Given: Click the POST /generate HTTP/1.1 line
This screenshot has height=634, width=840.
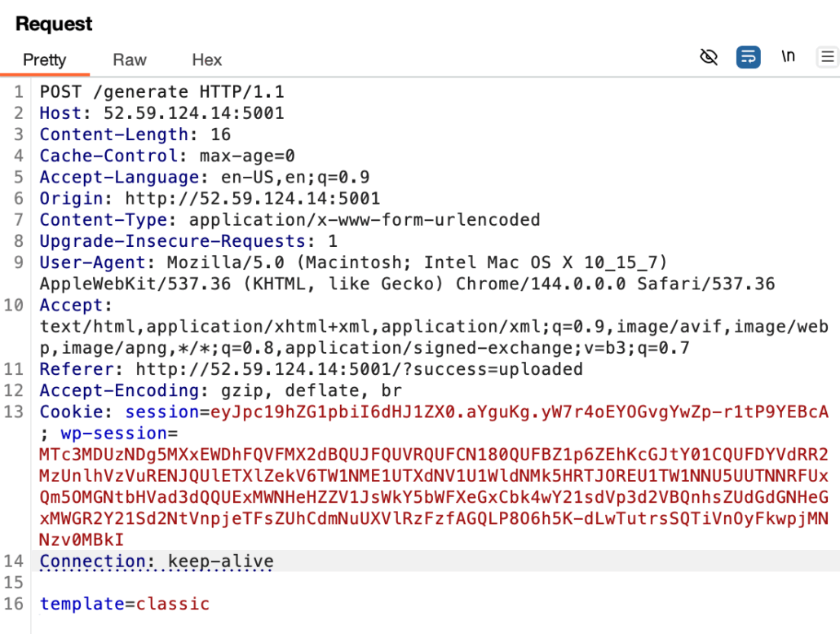Looking at the screenshot, I should [x=161, y=91].
